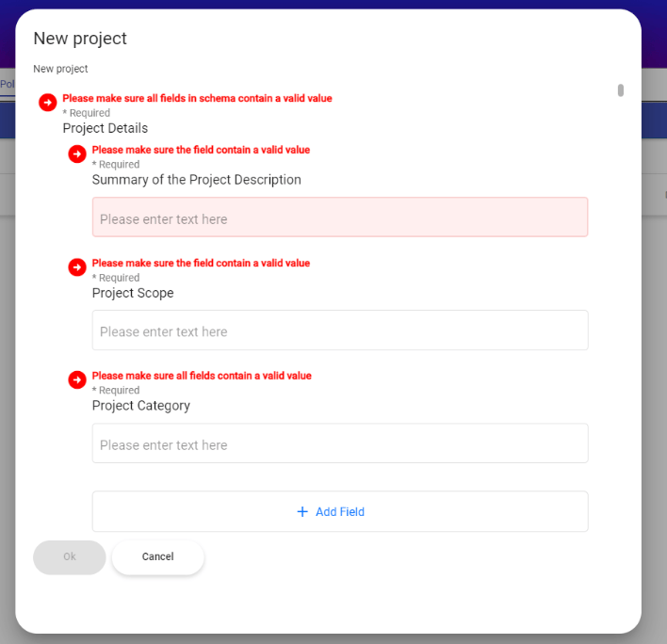The image size is (667, 644).
Task: Click the red arrow icon beside Project Category error
Action: [77, 379]
